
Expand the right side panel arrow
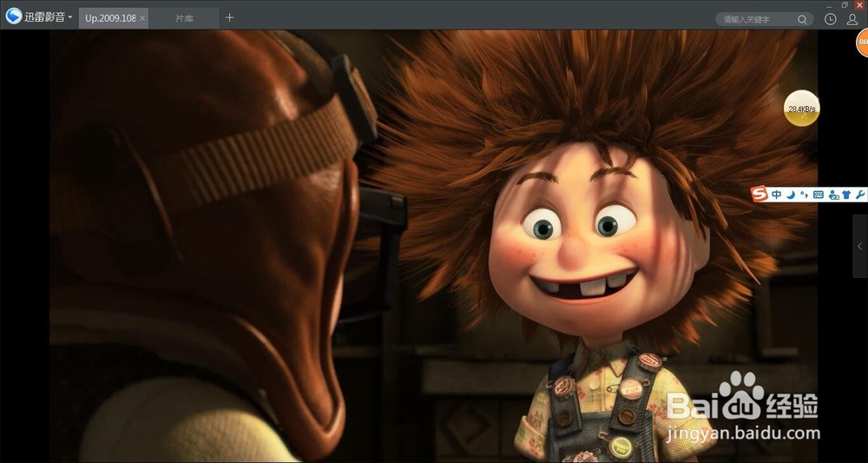[x=859, y=246]
